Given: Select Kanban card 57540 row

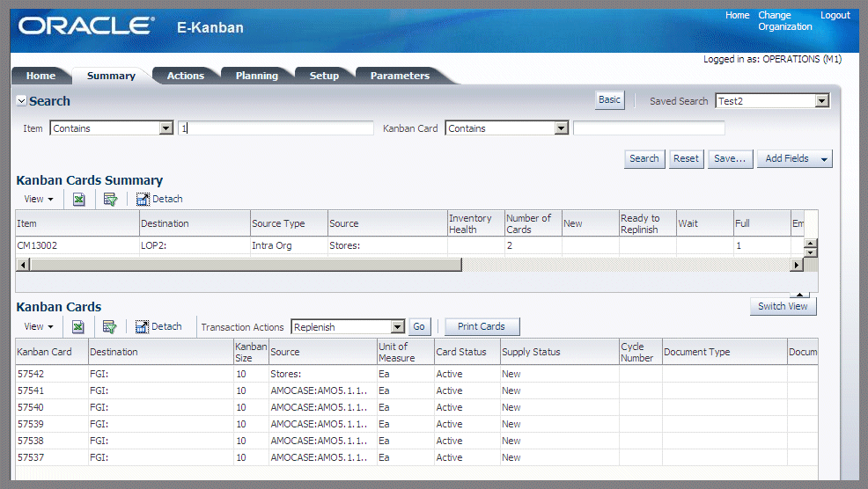Looking at the screenshot, I should (417, 407).
